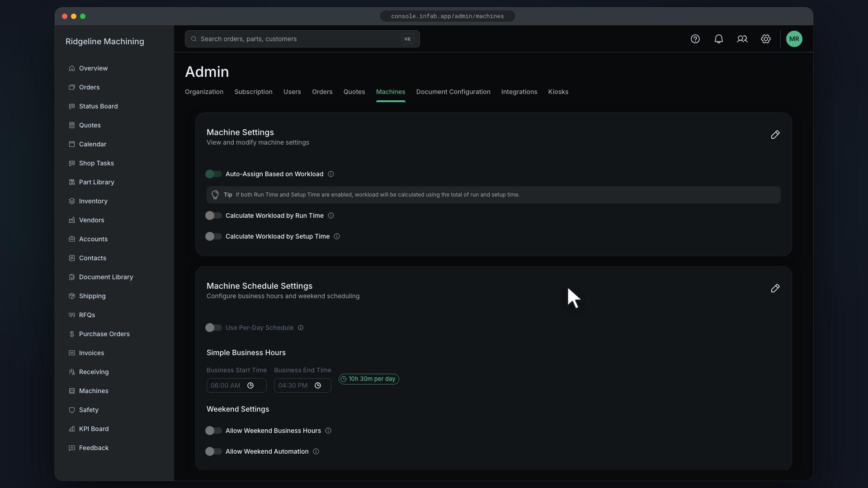Open the settings gear icon
868x488 pixels.
(766, 39)
